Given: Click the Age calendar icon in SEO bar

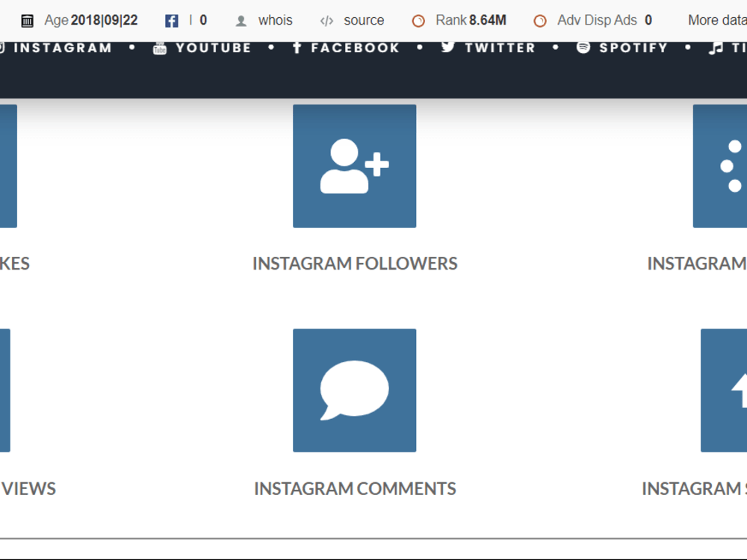Looking at the screenshot, I should (x=28, y=20).
